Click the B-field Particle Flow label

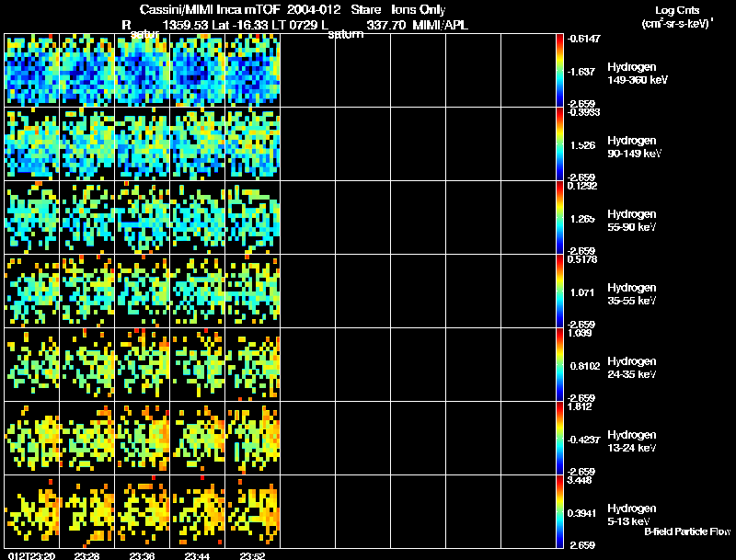(x=686, y=531)
